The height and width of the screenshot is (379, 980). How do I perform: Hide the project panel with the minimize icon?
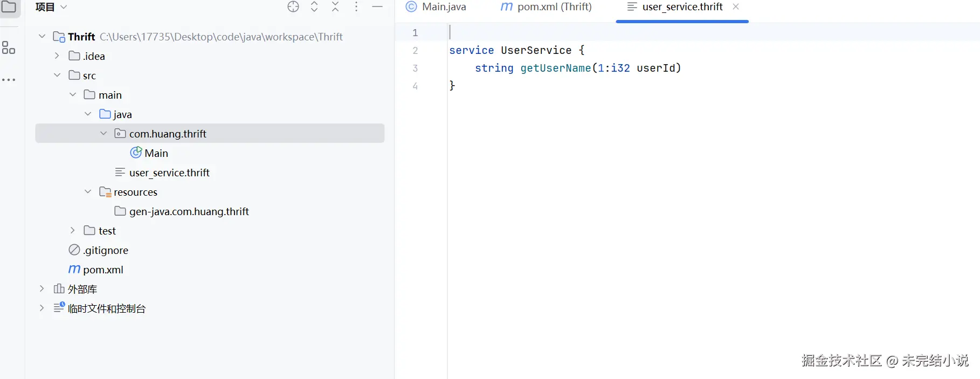click(x=377, y=7)
